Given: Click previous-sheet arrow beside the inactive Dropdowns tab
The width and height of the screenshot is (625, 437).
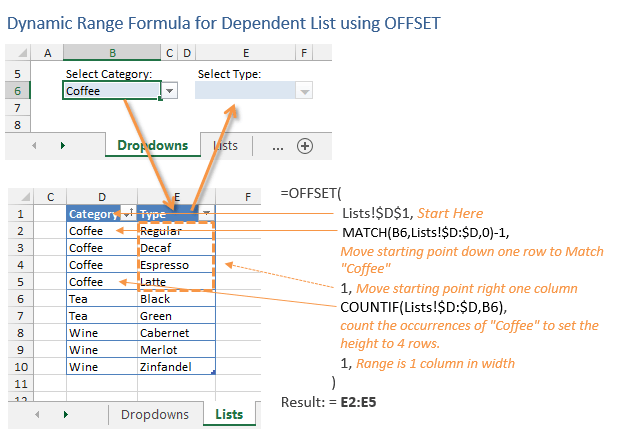Looking at the screenshot, I should point(34,414).
